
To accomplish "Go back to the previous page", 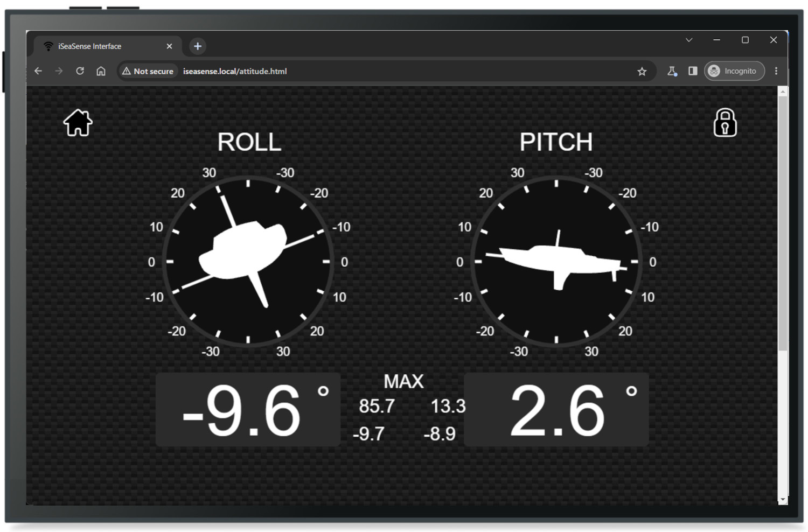I will point(38,71).
